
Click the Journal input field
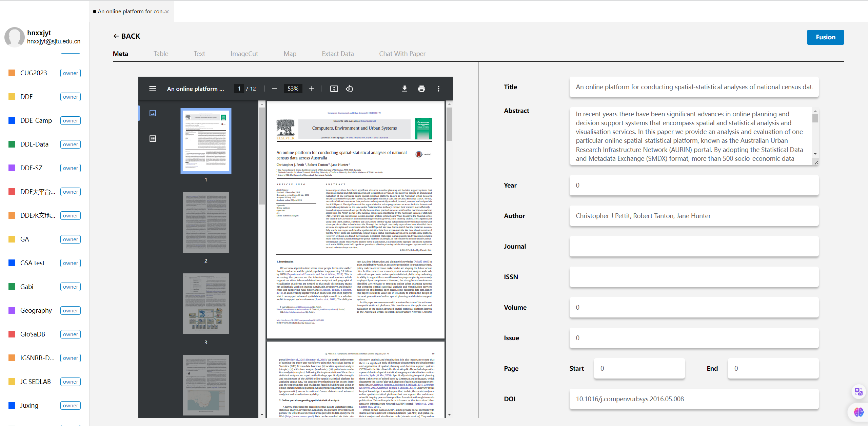[x=694, y=246]
